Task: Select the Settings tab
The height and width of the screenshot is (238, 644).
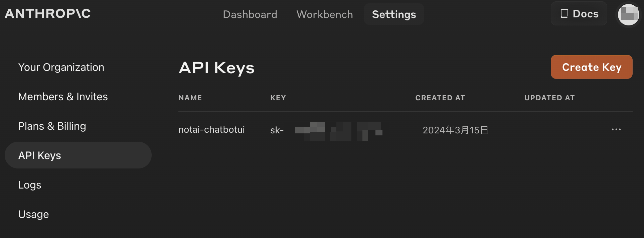Action: click(x=394, y=14)
